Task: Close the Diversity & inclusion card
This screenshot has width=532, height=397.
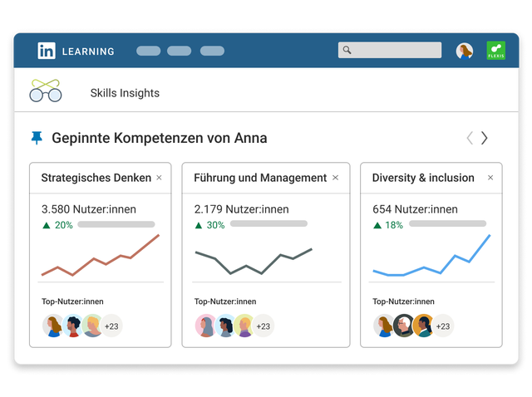Action: [490, 178]
